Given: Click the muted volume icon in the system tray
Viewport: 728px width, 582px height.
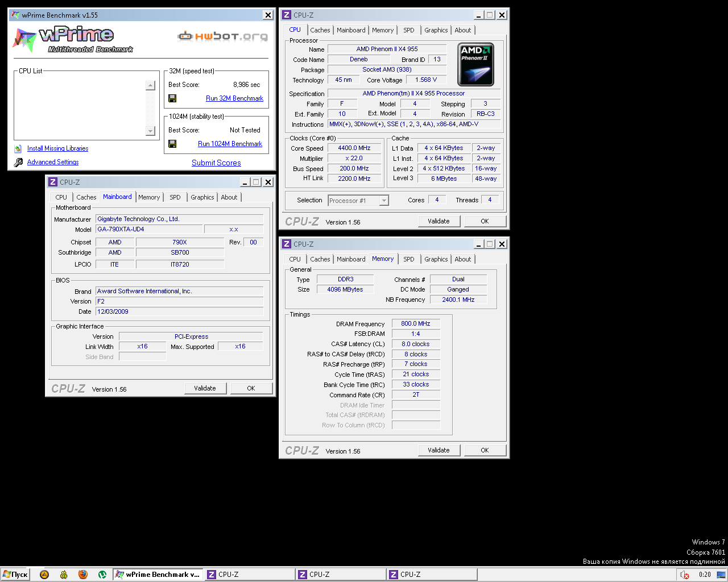Looking at the screenshot, I should coord(685,575).
